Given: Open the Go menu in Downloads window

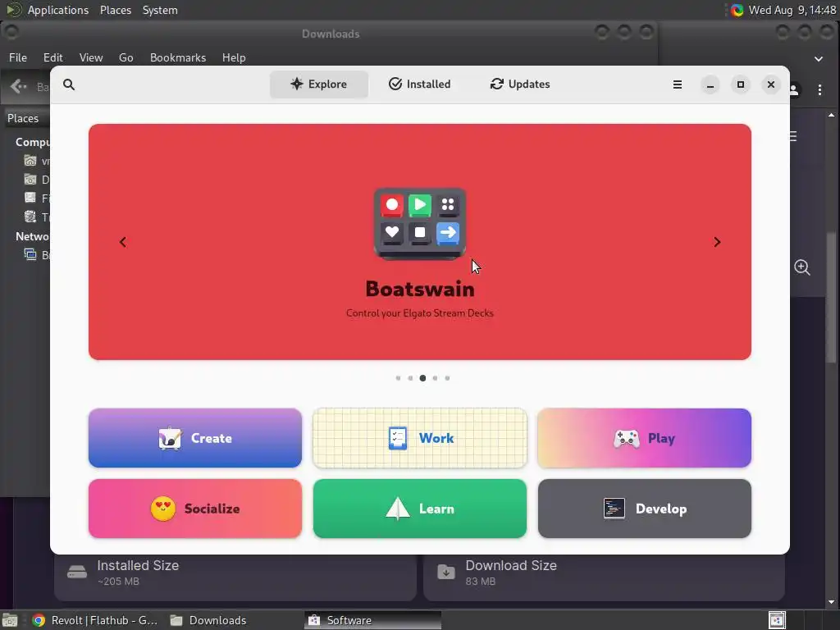Looking at the screenshot, I should [126, 57].
